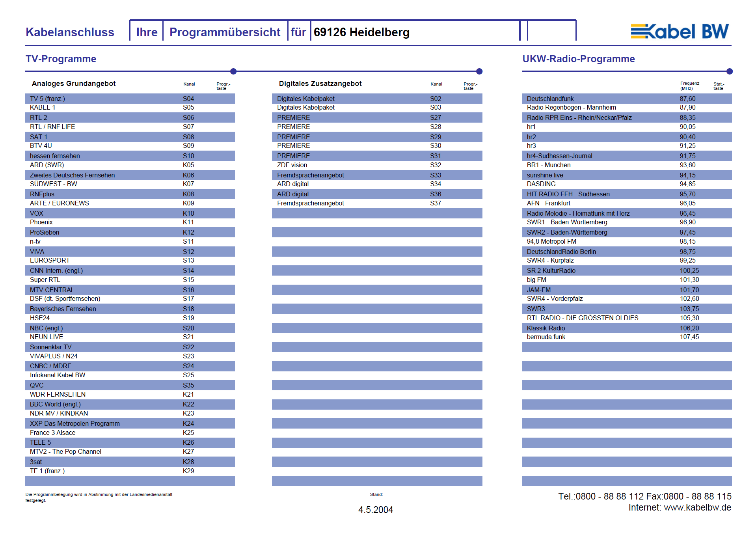Click Sonnenklar TV row
756x535 pixels.
tap(130, 347)
